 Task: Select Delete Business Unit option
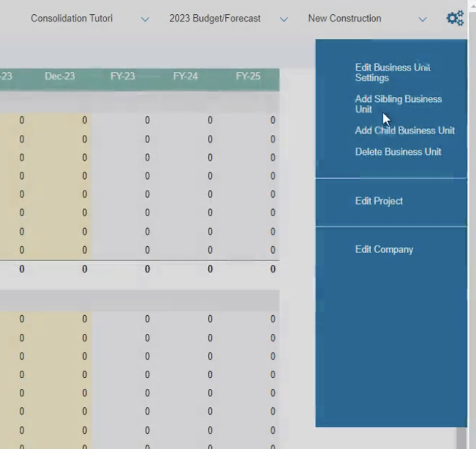coord(398,152)
